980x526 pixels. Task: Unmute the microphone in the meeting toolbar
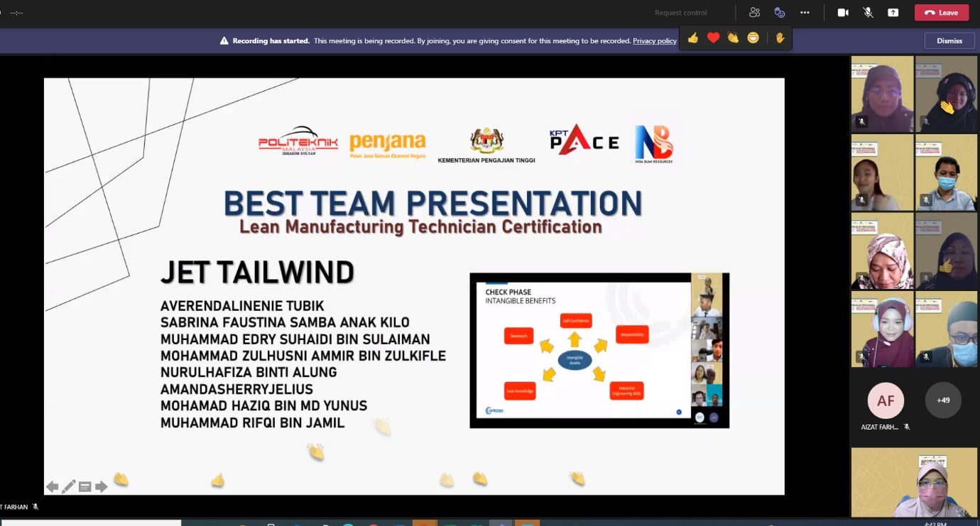(x=868, y=12)
